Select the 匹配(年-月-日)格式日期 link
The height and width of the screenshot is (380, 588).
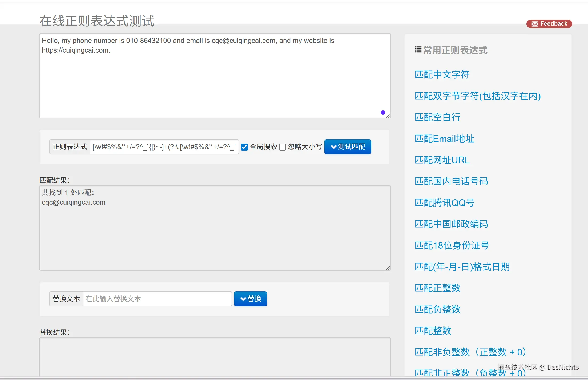462,267
